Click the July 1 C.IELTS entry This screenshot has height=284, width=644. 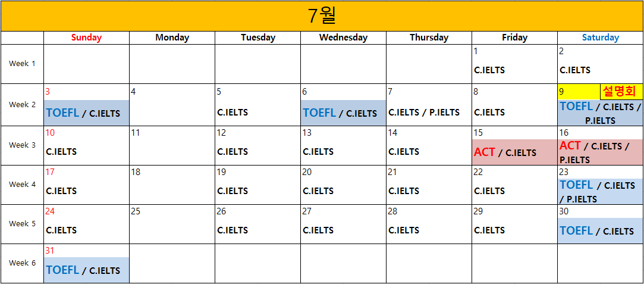coord(489,70)
